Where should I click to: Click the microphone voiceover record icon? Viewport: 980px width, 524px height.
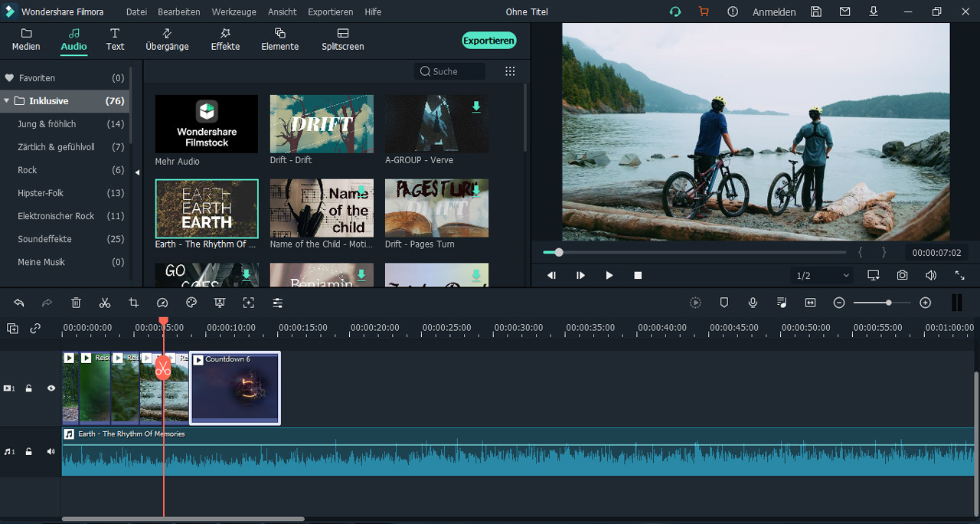[x=753, y=303]
